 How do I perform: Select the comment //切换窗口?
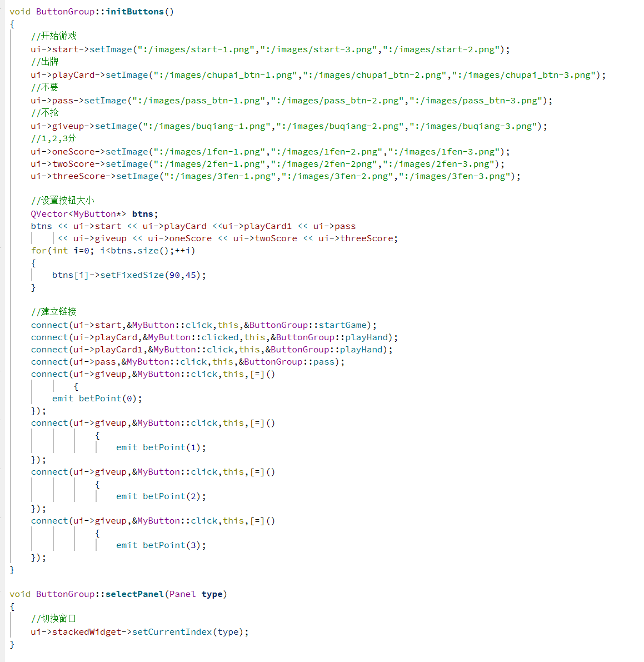(x=53, y=619)
